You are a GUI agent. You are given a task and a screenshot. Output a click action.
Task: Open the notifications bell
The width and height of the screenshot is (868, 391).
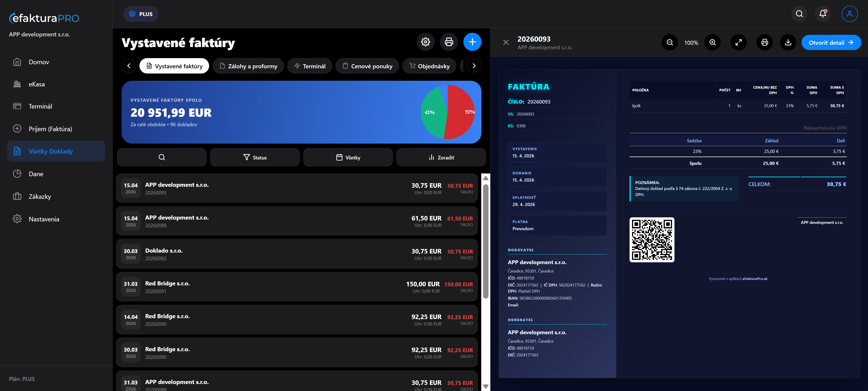click(x=823, y=14)
